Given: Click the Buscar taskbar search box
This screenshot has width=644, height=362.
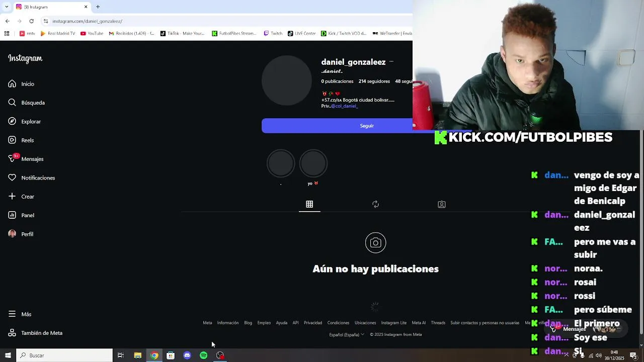Looking at the screenshot, I should pyautogui.click(x=64, y=355).
